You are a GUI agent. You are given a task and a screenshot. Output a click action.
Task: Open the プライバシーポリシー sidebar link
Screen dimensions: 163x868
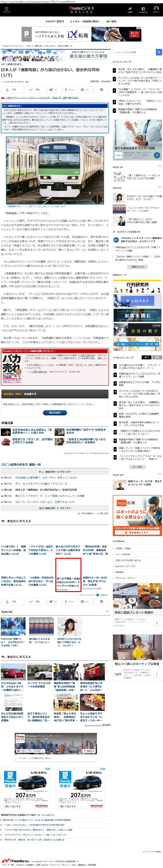click(126, 578)
